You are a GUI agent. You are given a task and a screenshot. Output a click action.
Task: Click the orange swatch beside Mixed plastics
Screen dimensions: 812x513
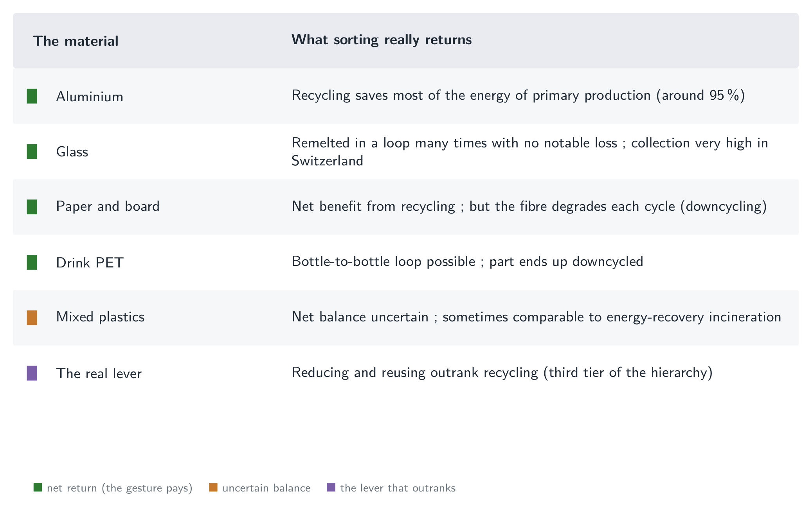32,318
